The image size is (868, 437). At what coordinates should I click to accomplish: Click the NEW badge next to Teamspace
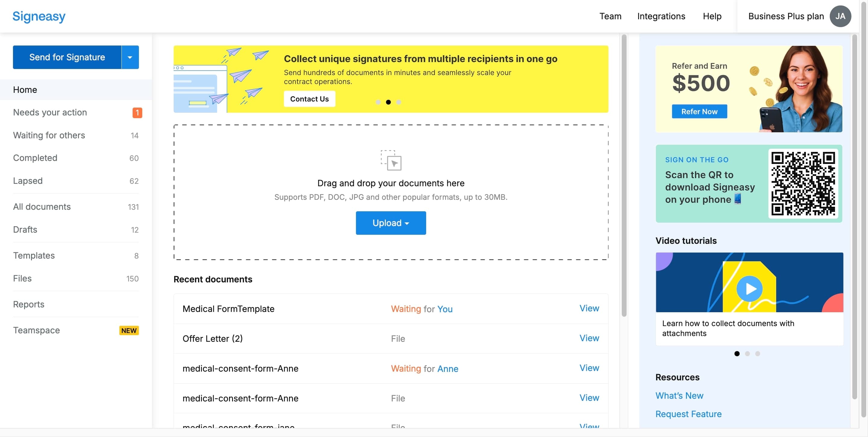[129, 331]
